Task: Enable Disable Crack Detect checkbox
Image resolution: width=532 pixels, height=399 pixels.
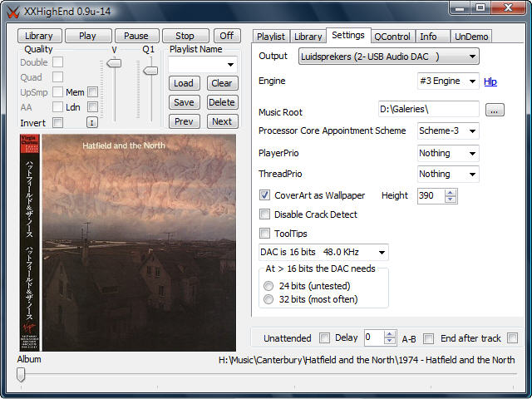Action: click(264, 214)
